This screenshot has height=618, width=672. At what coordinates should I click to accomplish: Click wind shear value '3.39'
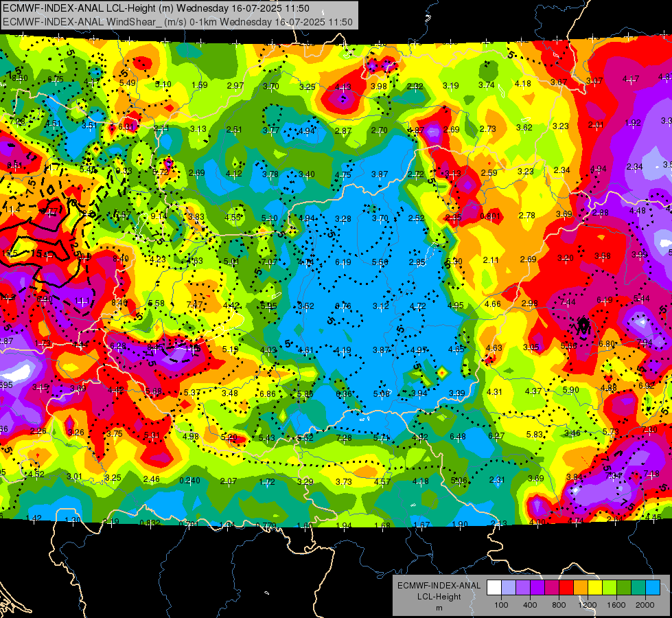tap(457, 393)
